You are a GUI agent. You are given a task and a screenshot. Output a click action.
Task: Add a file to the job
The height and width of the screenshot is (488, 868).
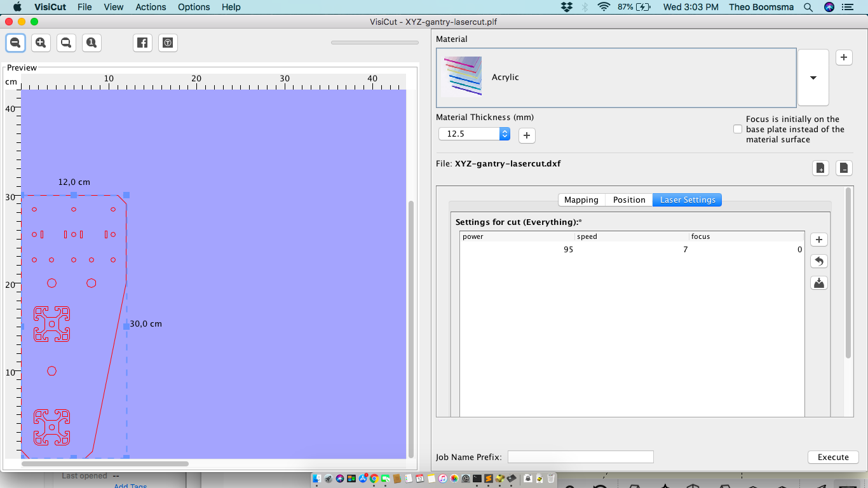tap(820, 168)
